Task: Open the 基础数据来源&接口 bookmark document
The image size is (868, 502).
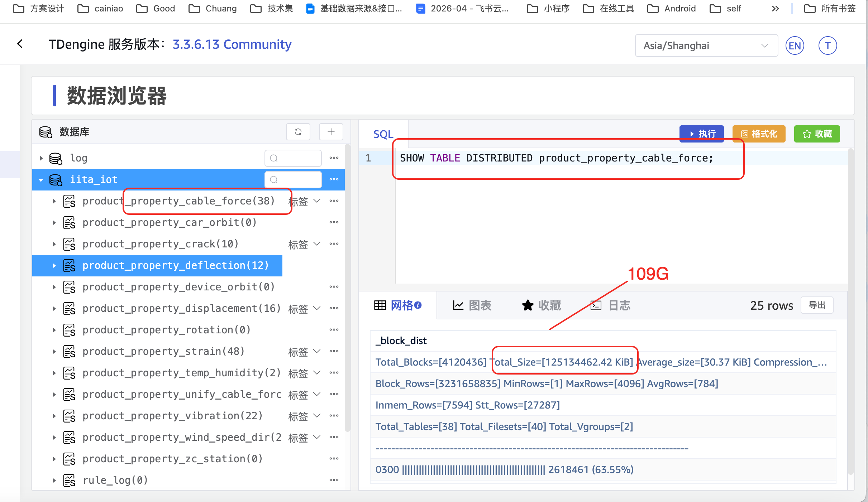Action: [354, 8]
